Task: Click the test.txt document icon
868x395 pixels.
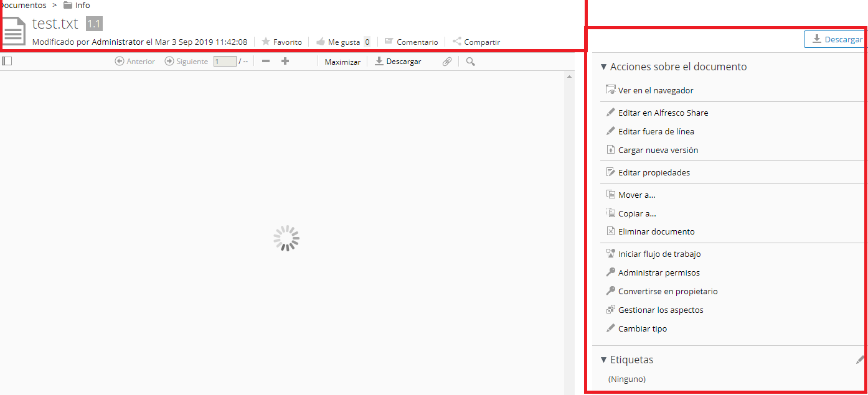Action: 14,30
